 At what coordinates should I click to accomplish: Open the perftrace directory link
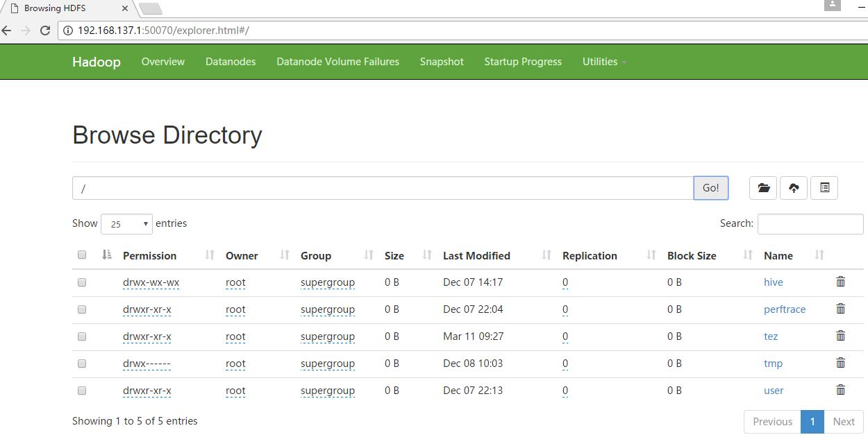click(785, 309)
